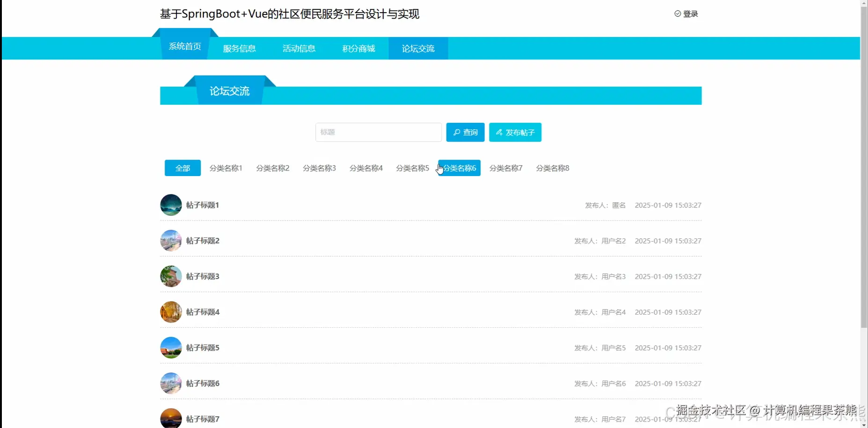Viewport: 868px width, 428px height.
Task: Open the 服务信息 navigation tab
Action: pos(239,49)
